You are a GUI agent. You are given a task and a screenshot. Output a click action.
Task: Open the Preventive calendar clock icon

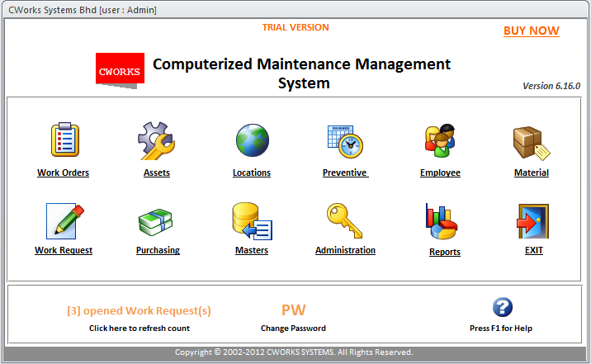tap(345, 141)
